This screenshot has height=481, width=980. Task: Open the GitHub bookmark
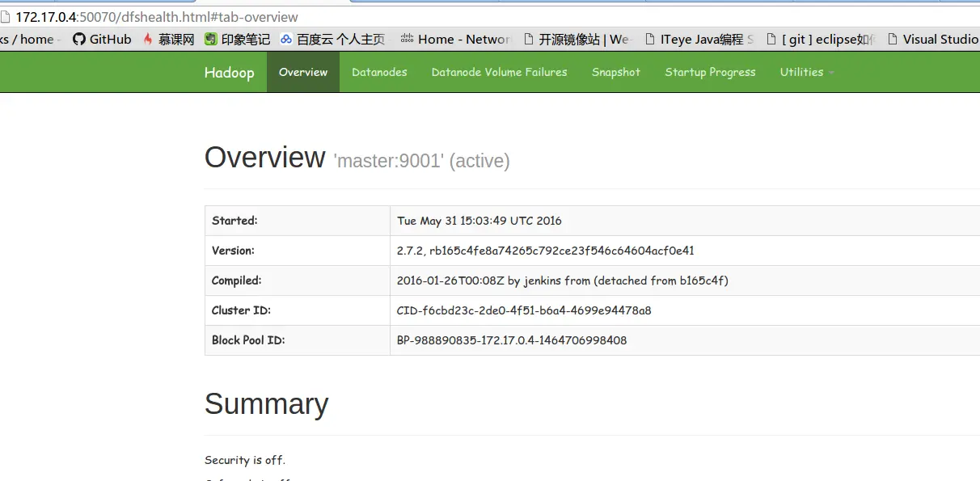pos(102,38)
